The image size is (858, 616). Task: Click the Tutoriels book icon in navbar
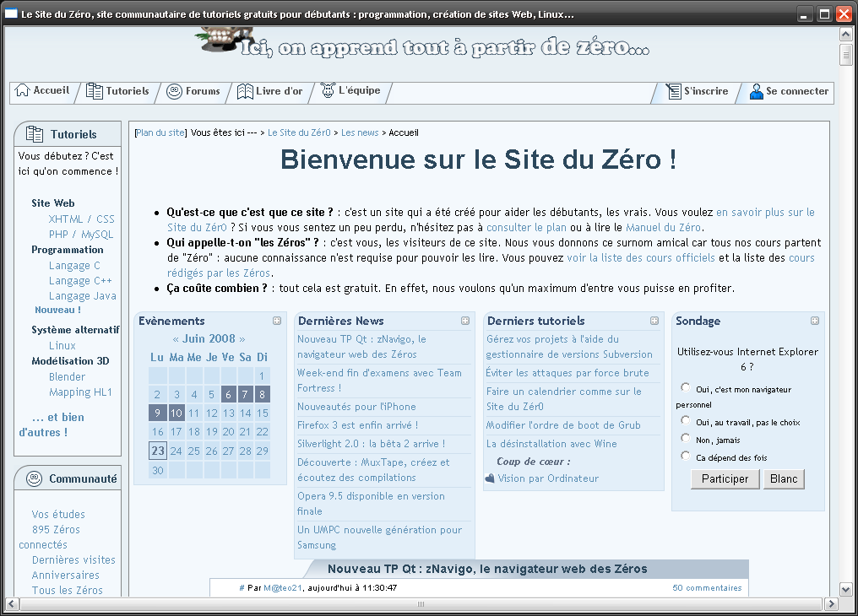[95, 91]
